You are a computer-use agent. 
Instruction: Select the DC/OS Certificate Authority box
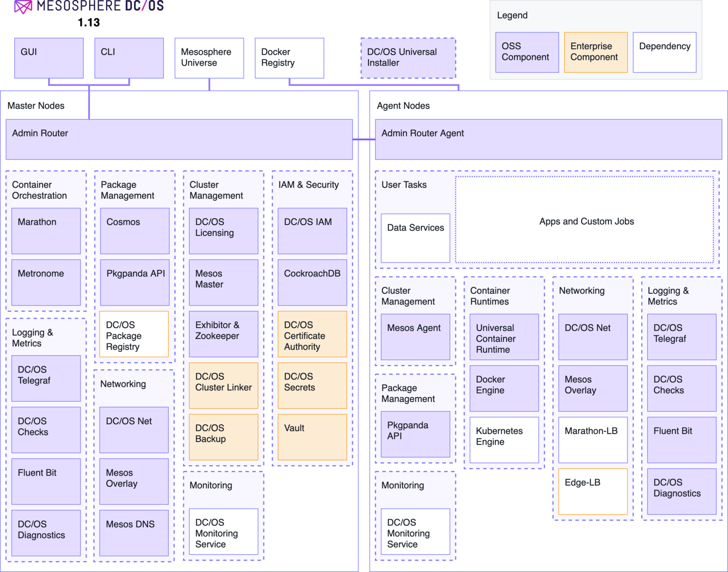click(x=312, y=334)
